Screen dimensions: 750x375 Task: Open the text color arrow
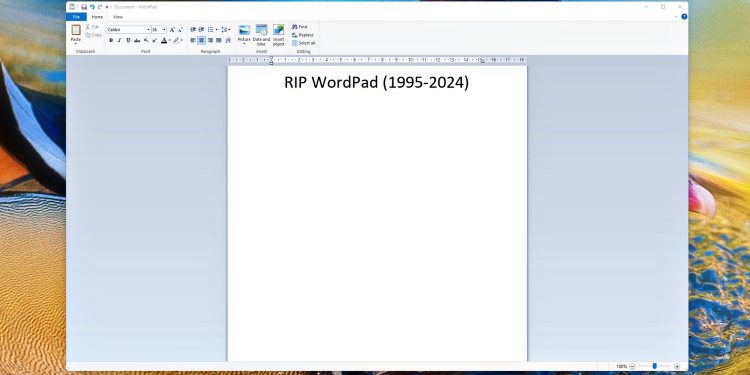coord(170,40)
